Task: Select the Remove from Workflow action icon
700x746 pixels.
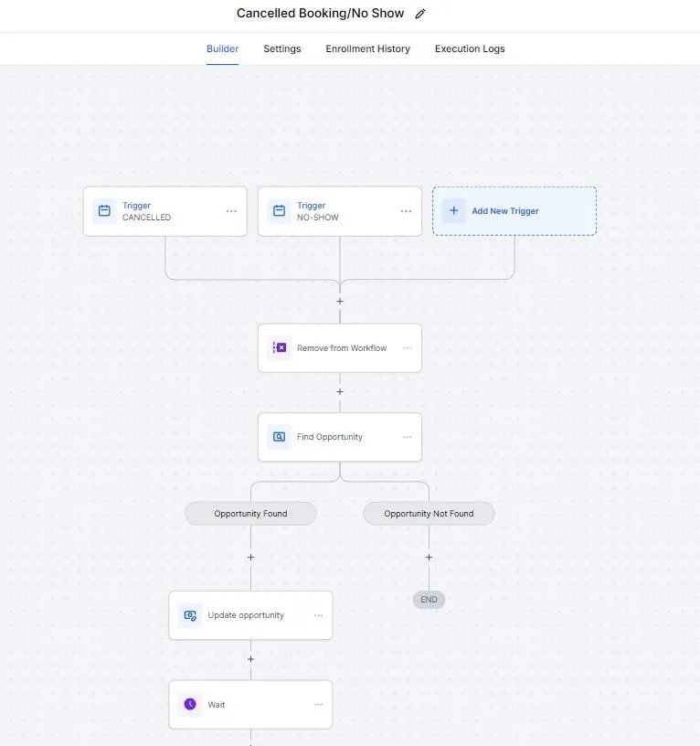Action: tap(279, 347)
